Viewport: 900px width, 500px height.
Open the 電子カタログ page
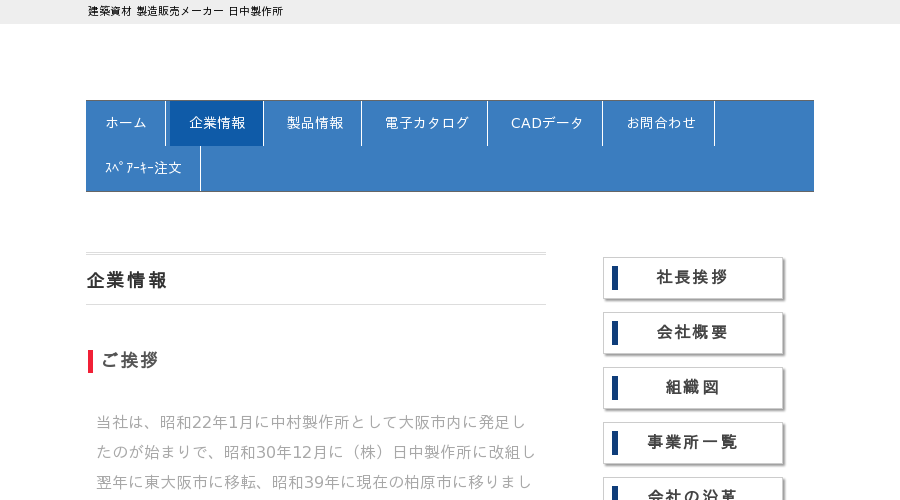coord(426,123)
